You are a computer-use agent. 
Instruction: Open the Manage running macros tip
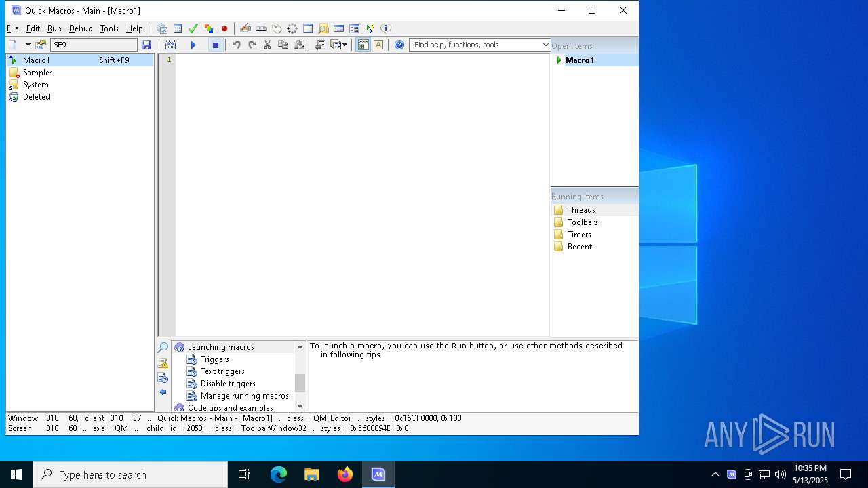point(245,396)
